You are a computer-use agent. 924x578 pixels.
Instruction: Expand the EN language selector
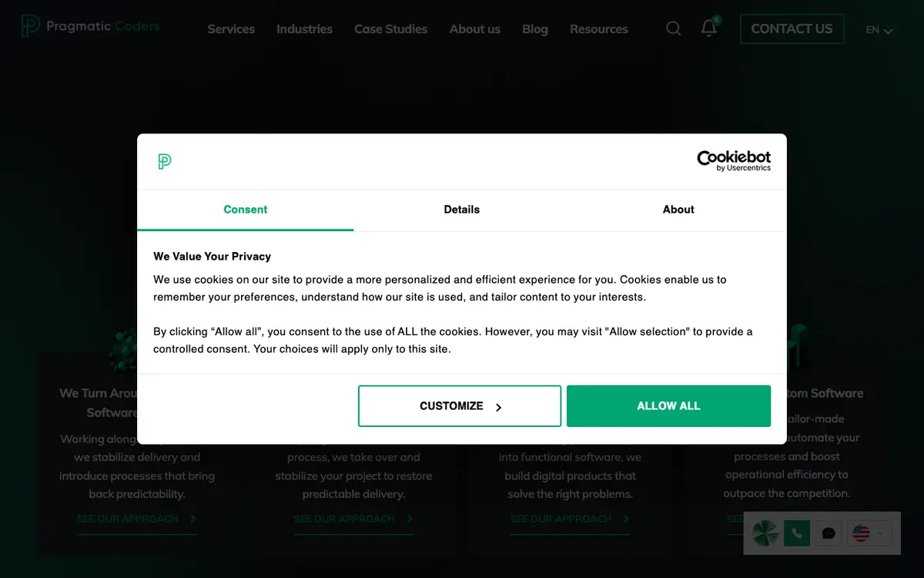(x=879, y=30)
